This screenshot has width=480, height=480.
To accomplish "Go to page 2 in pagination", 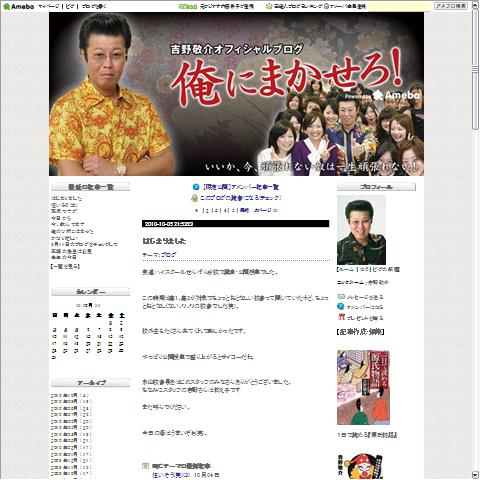I will tap(207, 211).
